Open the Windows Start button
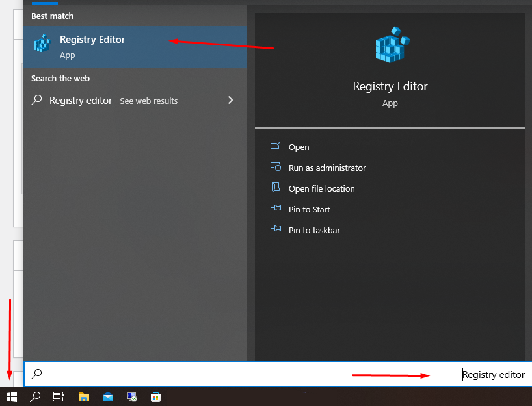The width and height of the screenshot is (532, 406). [12, 396]
